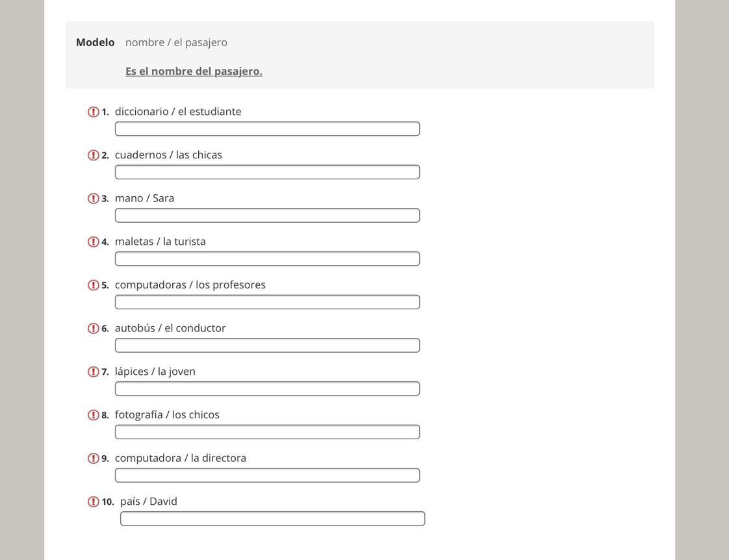Image resolution: width=729 pixels, height=560 pixels.
Task: Click the alert icon next to question 5
Action: [x=94, y=285]
